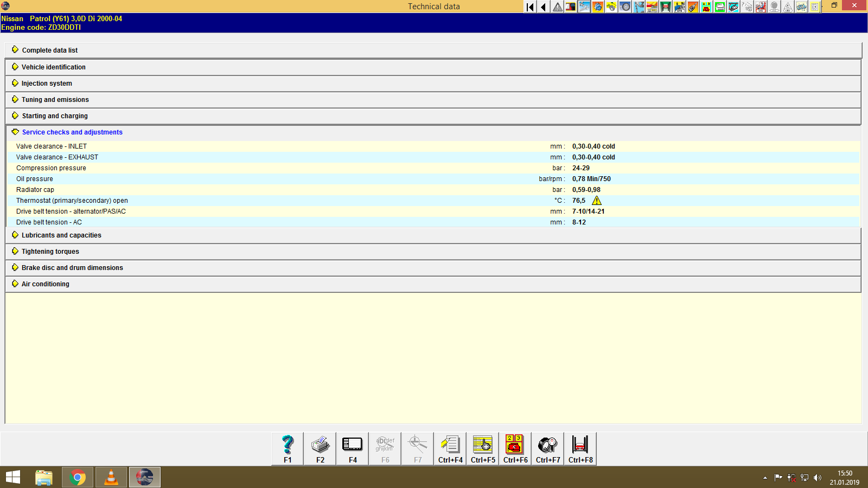Open the Vehicle identification section

(x=54, y=67)
